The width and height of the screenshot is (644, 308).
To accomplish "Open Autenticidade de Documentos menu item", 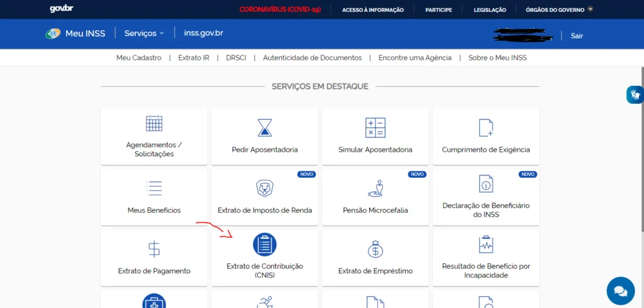I will (x=313, y=58).
